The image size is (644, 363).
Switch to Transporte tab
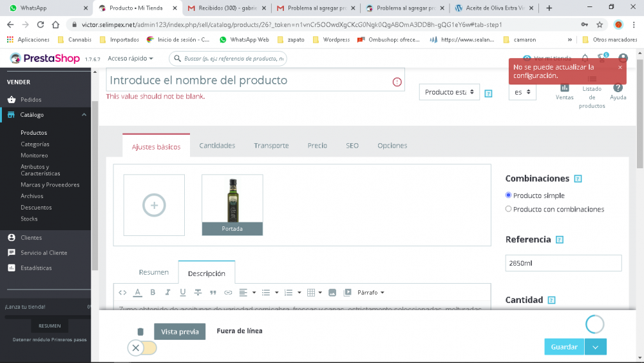point(271,146)
